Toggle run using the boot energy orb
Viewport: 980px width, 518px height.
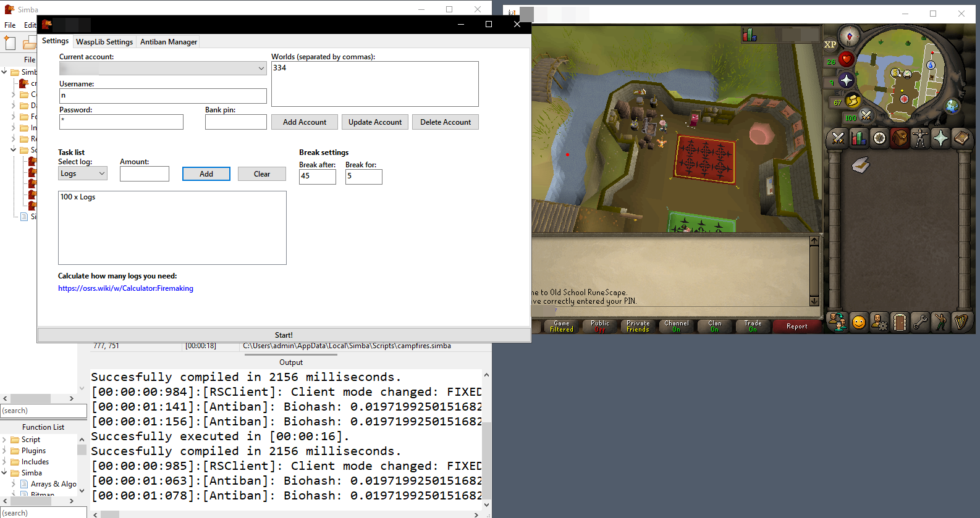pyautogui.click(x=853, y=100)
